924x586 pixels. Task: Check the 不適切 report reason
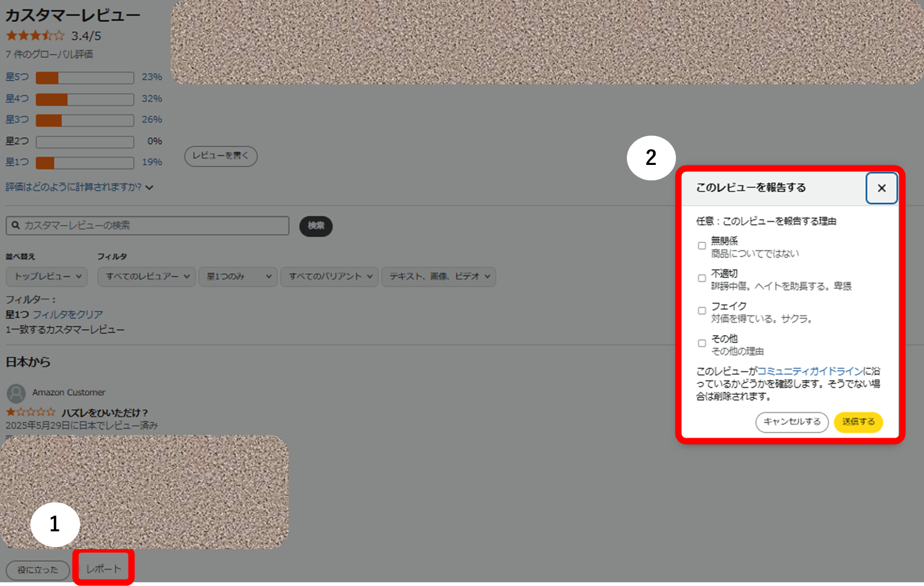pos(702,278)
